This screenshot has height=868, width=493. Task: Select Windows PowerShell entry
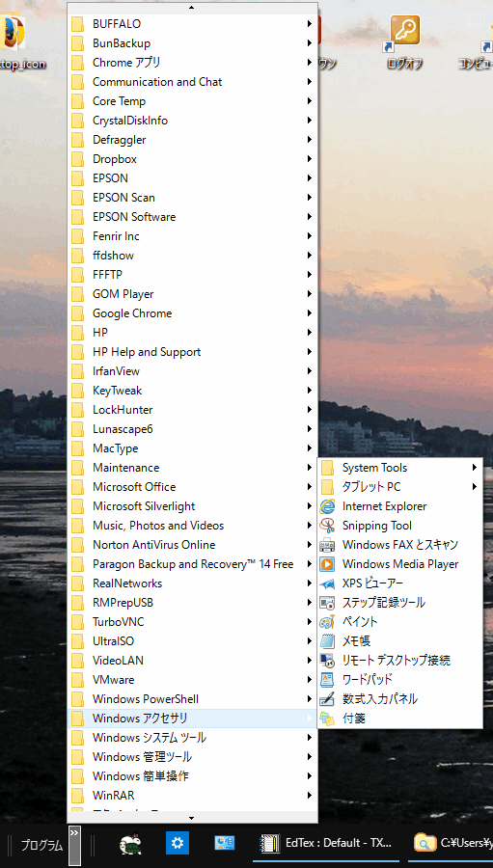tap(192, 699)
